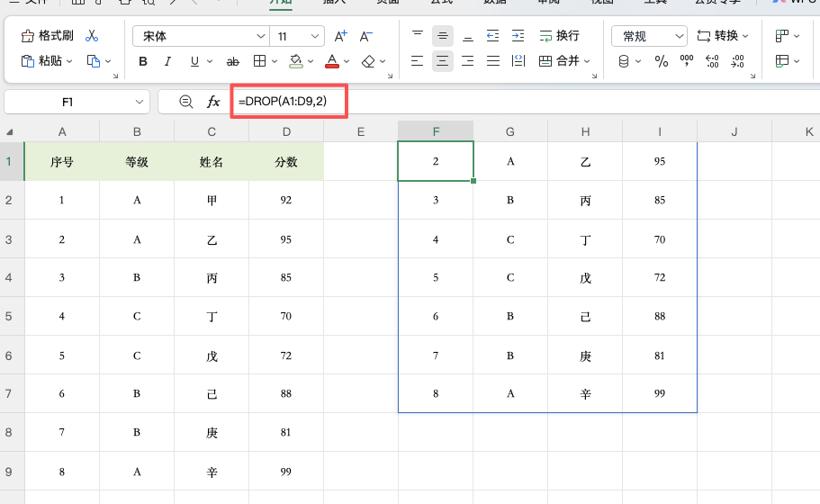Click the 粘贴 paste button
Image resolution: width=820 pixels, height=504 pixels.
41,61
